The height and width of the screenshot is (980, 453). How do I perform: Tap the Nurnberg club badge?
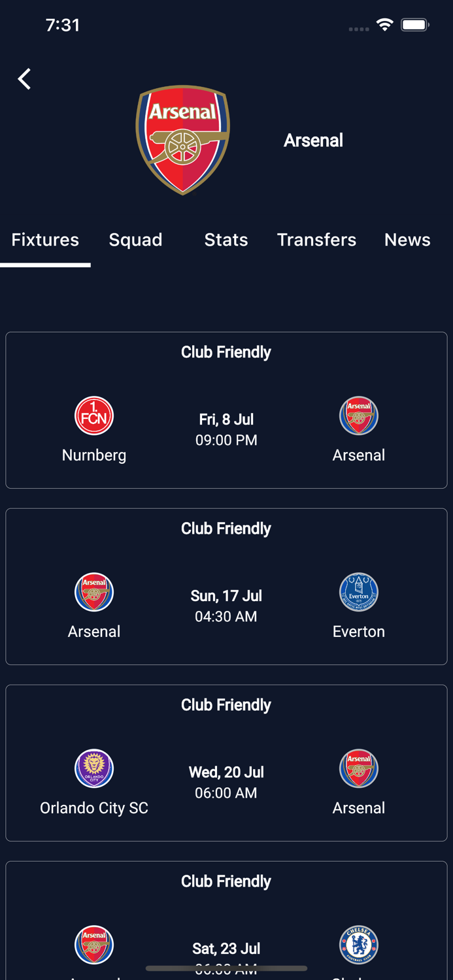[x=94, y=416]
